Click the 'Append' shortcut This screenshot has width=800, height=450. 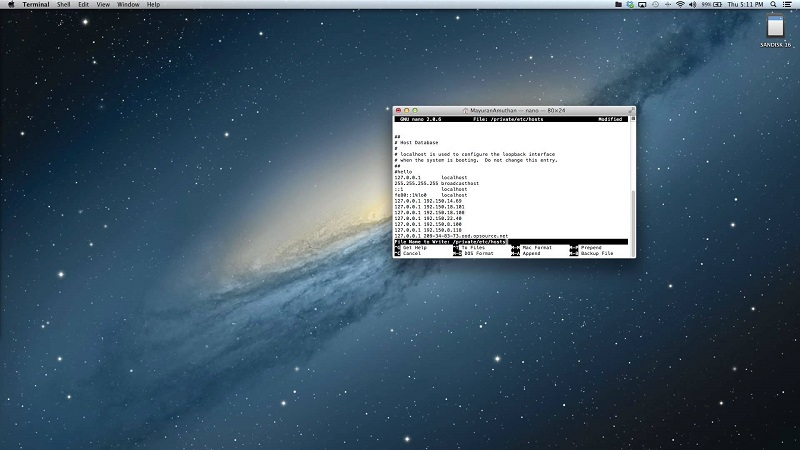pos(526,254)
